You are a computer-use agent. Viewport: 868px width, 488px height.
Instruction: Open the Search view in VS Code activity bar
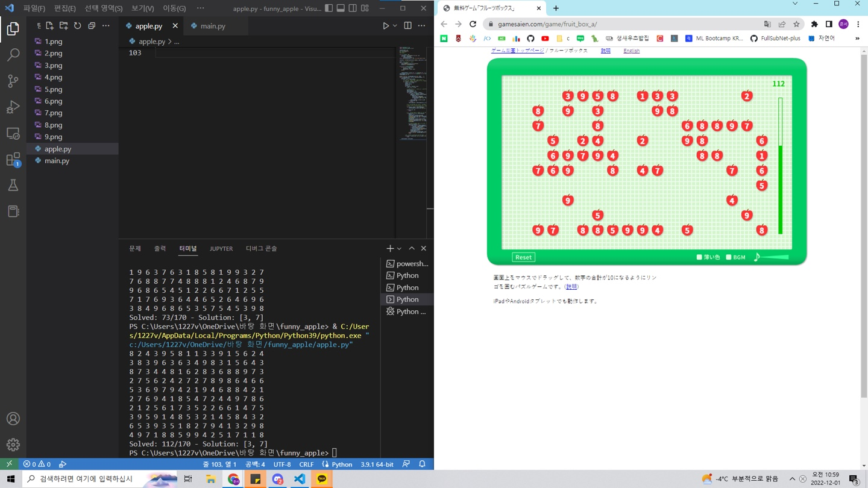point(13,54)
